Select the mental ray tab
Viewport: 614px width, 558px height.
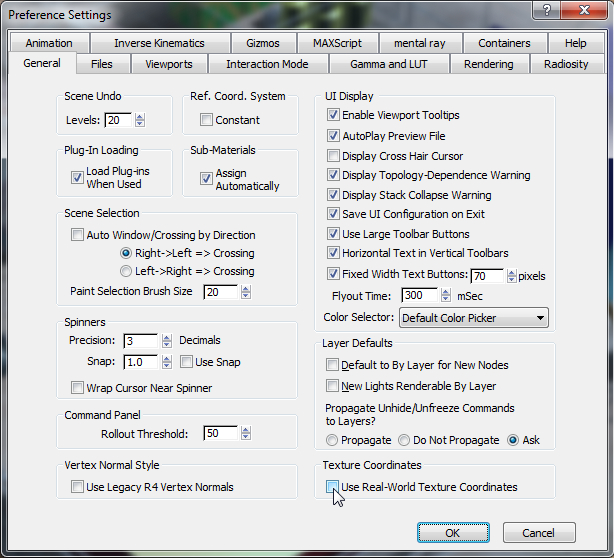(x=420, y=43)
